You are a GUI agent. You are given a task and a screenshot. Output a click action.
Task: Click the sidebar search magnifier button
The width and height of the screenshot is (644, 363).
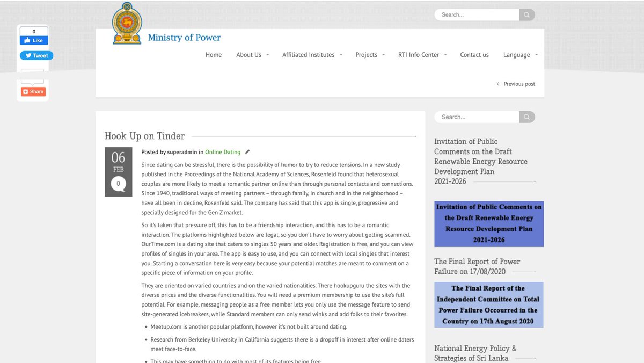tap(527, 117)
